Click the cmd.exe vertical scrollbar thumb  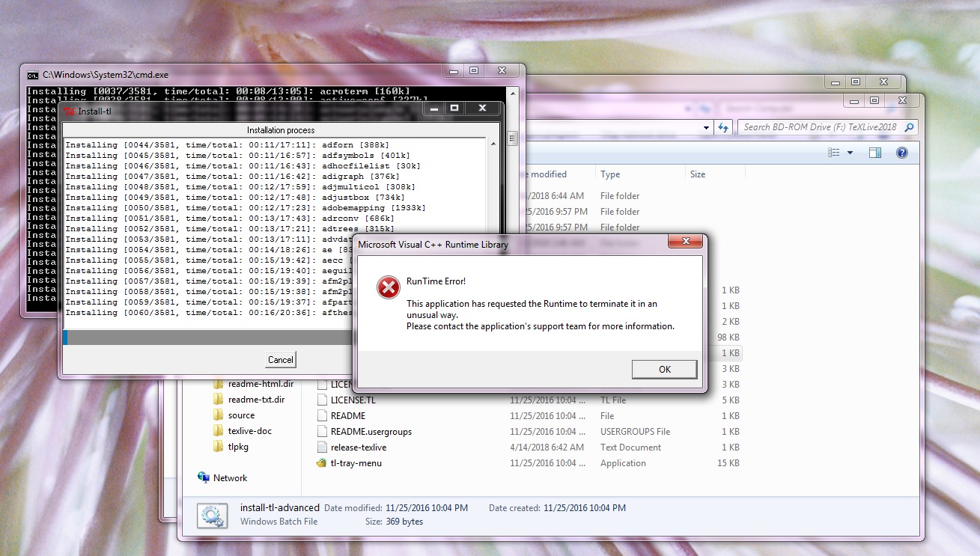coord(513,138)
